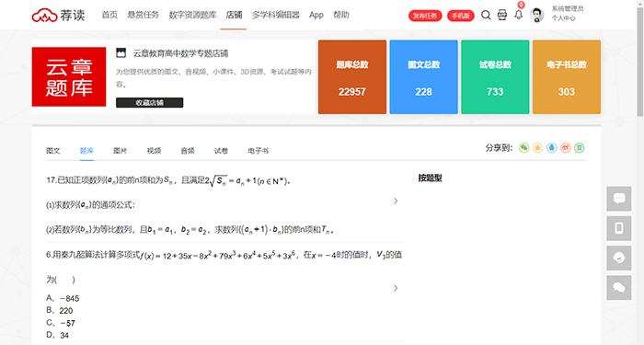Select answer option C、-57
This screenshot has width=644, height=345.
[x=61, y=323]
